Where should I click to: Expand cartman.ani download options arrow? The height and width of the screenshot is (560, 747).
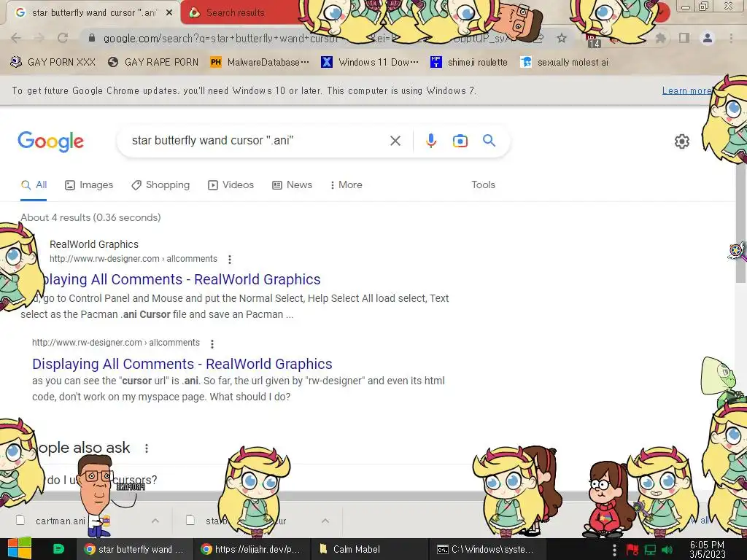click(x=155, y=521)
